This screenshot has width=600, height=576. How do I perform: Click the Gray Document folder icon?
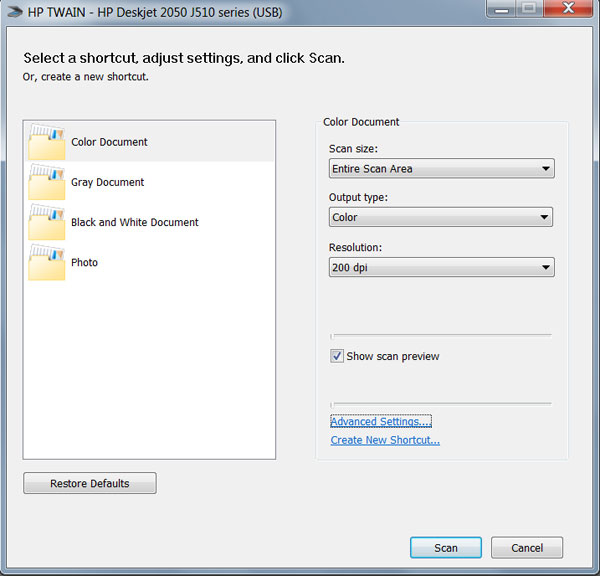pos(47,182)
